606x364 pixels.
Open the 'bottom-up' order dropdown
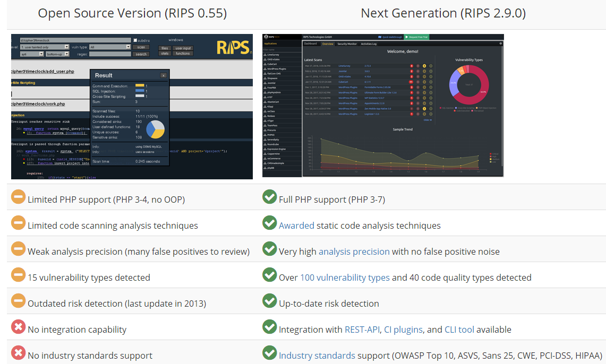pyautogui.click(x=57, y=54)
